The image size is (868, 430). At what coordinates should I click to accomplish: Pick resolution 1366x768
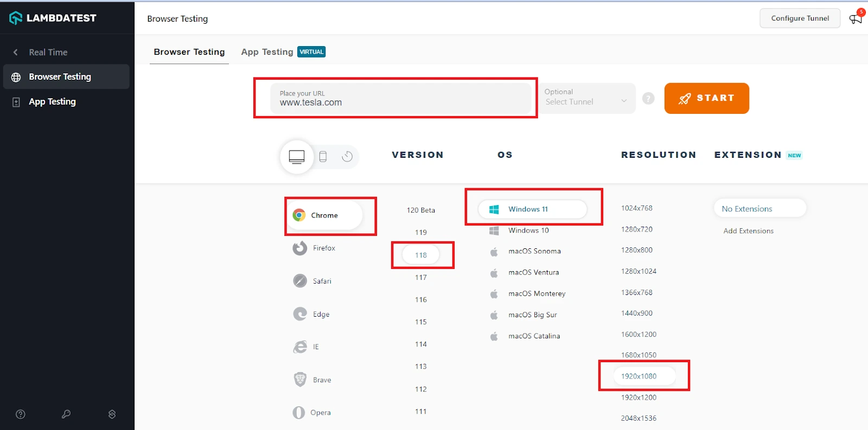(637, 292)
